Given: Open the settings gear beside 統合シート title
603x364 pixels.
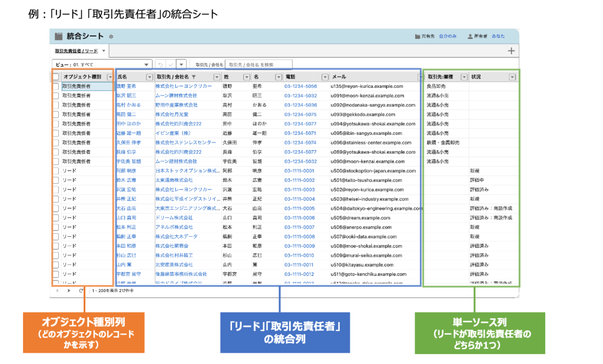Looking at the screenshot, I should tap(111, 37).
